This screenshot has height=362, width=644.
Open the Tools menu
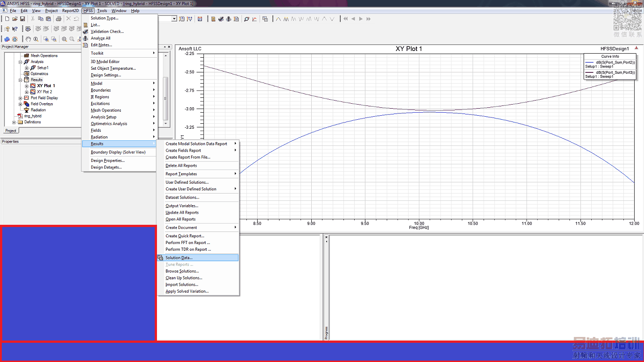[x=102, y=11]
